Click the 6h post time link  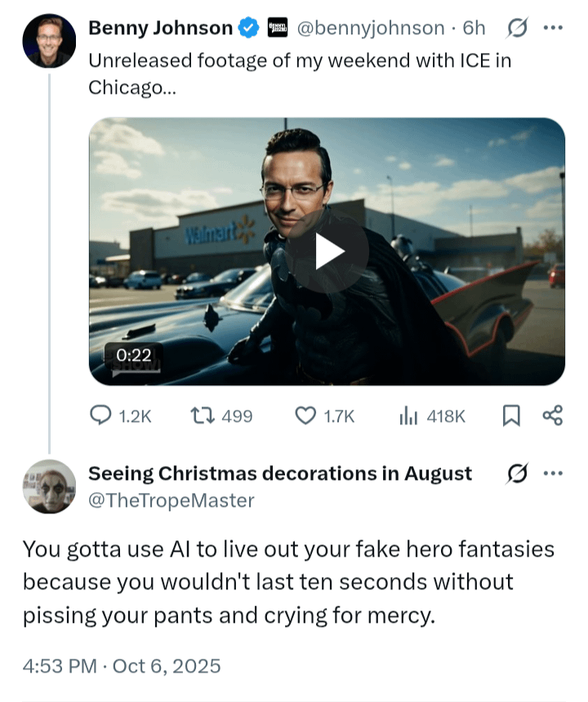pyautogui.click(x=474, y=29)
